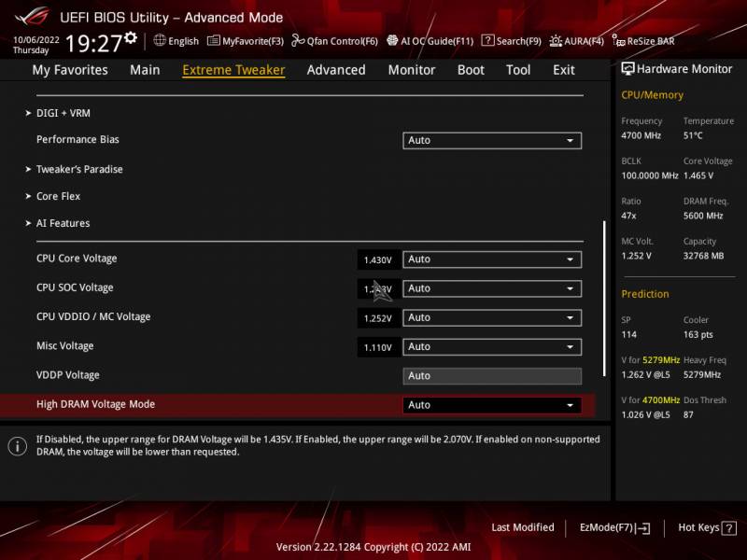The width and height of the screenshot is (747, 560).
Task: Go to the Exit tab
Action: click(564, 70)
